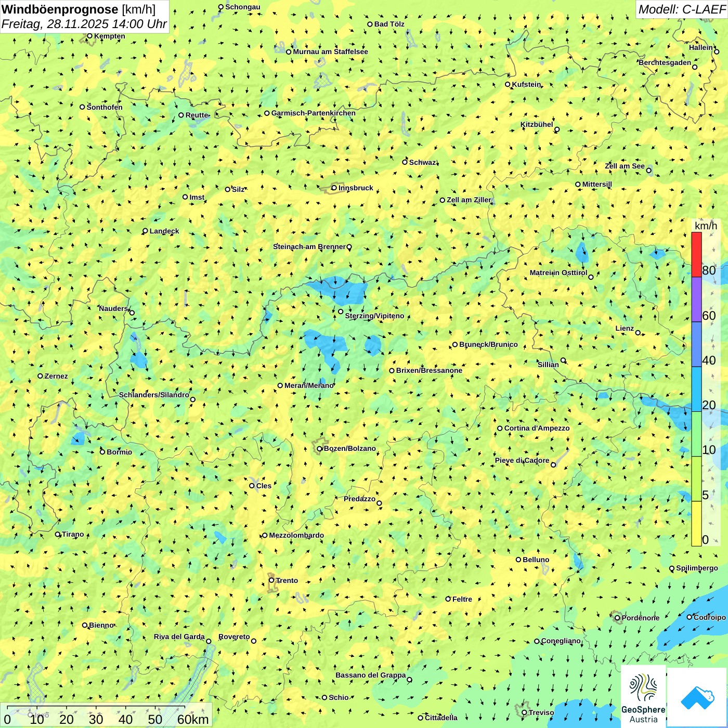The height and width of the screenshot is (728, 728).
Task: Click the Codroipo label
Action: point(710,617)
